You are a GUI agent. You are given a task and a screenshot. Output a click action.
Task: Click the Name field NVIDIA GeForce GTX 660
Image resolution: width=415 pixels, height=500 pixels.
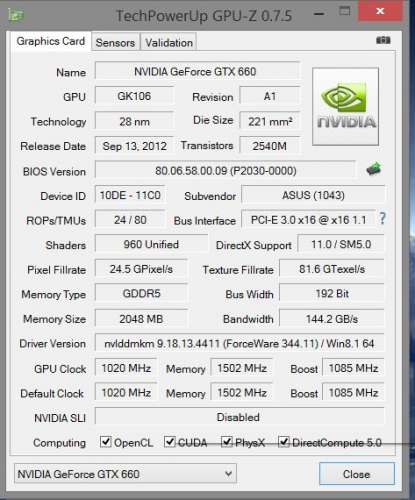click(x=197, y=71)
